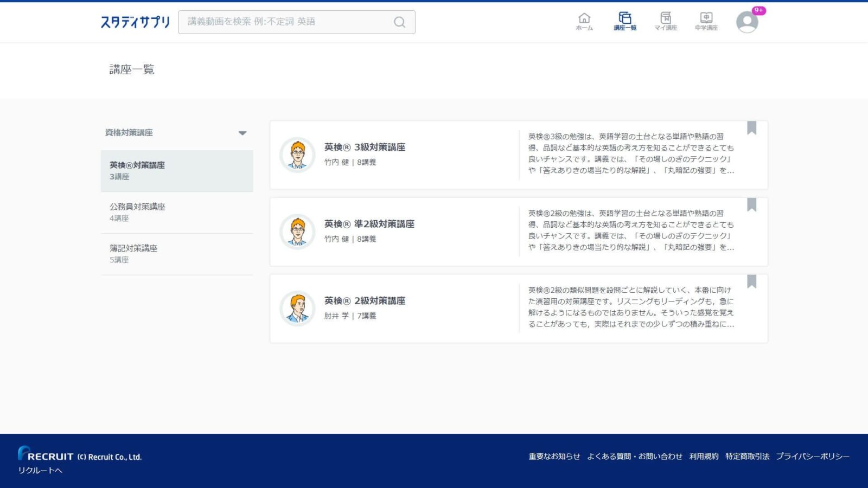The height and width of the screenshot is (488, 868).
Task: Click the RECRUIT logo in footer
Action: 46,454
